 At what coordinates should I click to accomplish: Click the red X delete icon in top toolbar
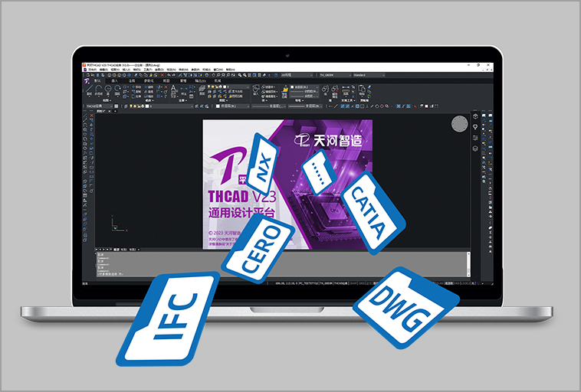pos(162,75)
